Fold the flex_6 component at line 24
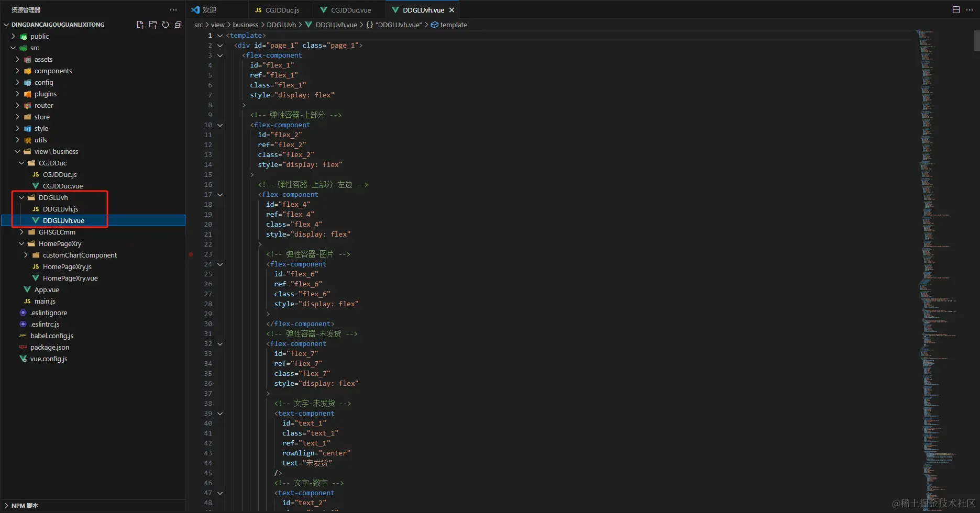Image resolution: width=980 pixels, height=513 pixels. pos(220,264)
